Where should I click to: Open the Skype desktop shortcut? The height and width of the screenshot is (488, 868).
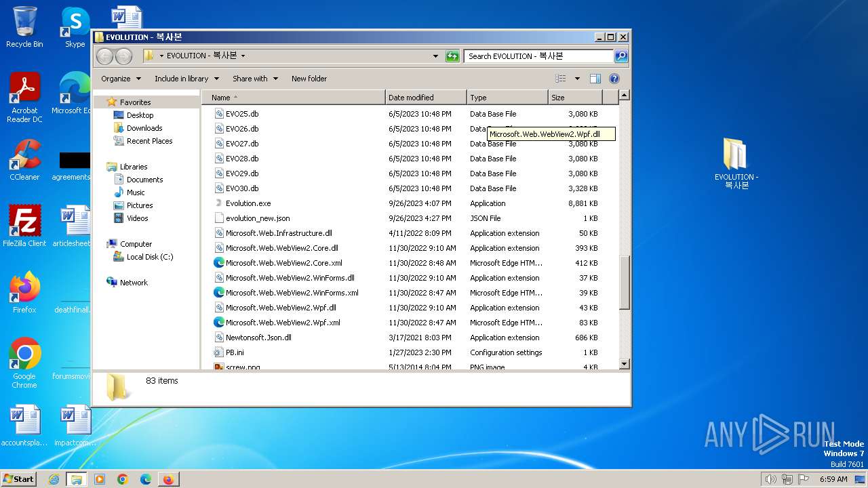pos(75,27)
